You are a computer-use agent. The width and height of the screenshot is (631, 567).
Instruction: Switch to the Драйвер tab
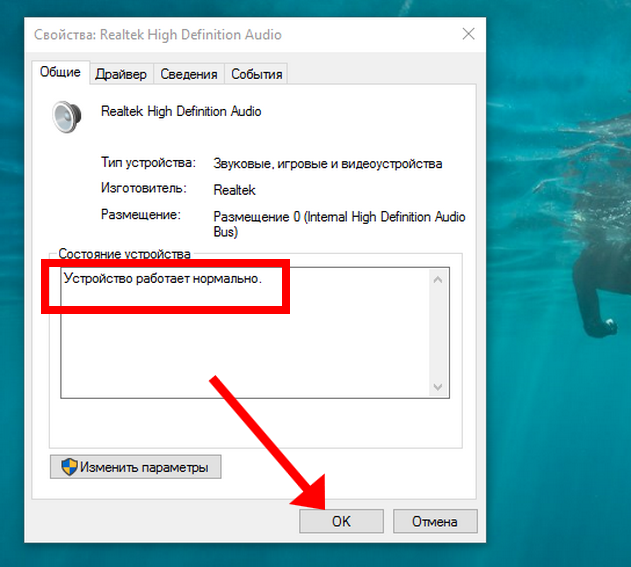pos(122,74)
